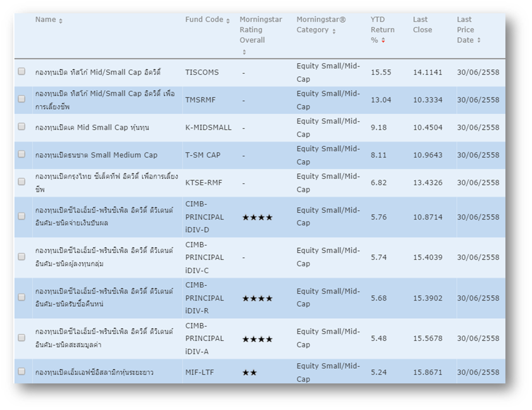Open กองทุนเปิดเค Mid Small Cap หุ้นทุน link

coord(92,127)
